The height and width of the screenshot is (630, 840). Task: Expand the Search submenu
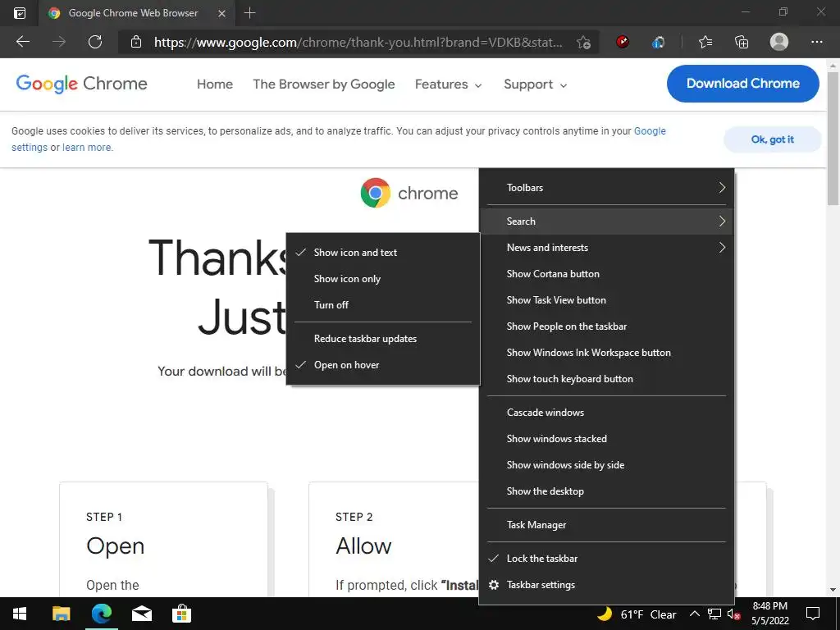pyautogui.click(x=606, y=221)
